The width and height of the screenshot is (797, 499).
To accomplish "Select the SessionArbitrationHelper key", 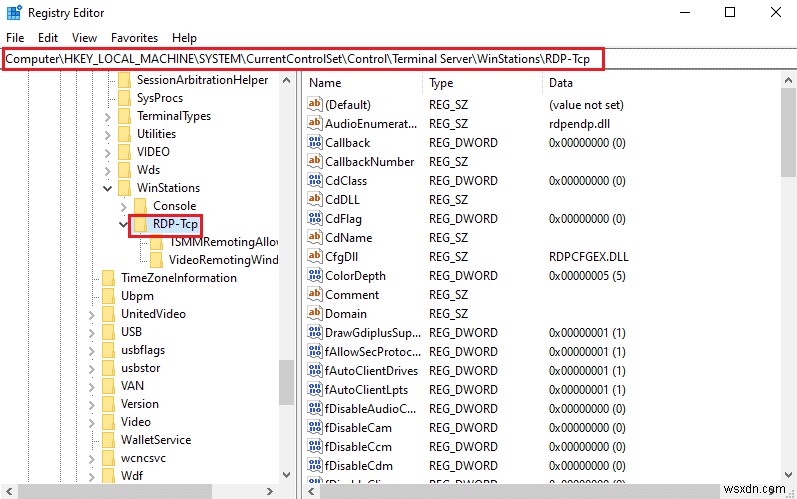I will [x=202, y=80].
